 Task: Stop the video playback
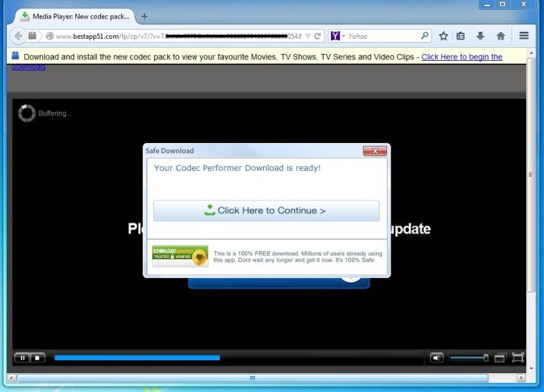(37, 357)
